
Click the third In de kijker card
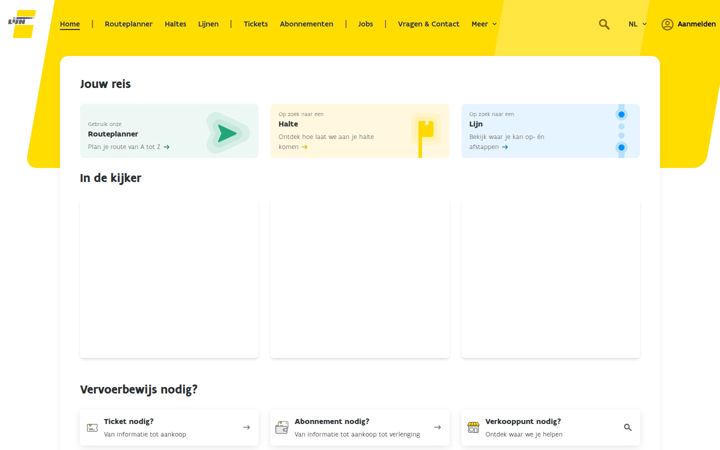click(551, 277)
